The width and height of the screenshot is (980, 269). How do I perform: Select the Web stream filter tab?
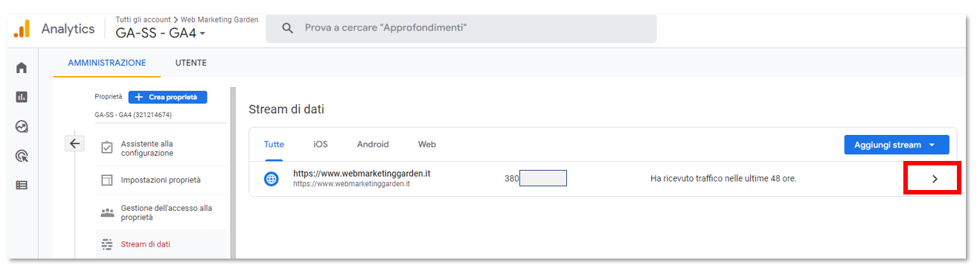[427, 145]
